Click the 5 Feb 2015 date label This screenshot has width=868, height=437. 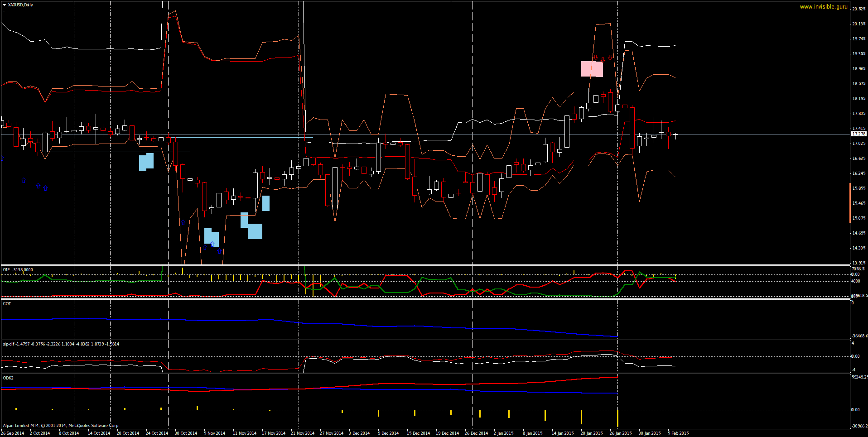[678, 433]
